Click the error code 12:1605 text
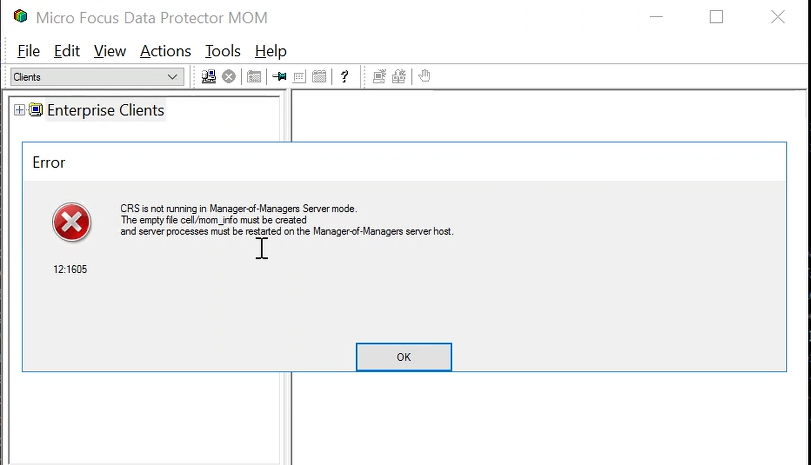The image size is (811, 465). click(70, 269)
